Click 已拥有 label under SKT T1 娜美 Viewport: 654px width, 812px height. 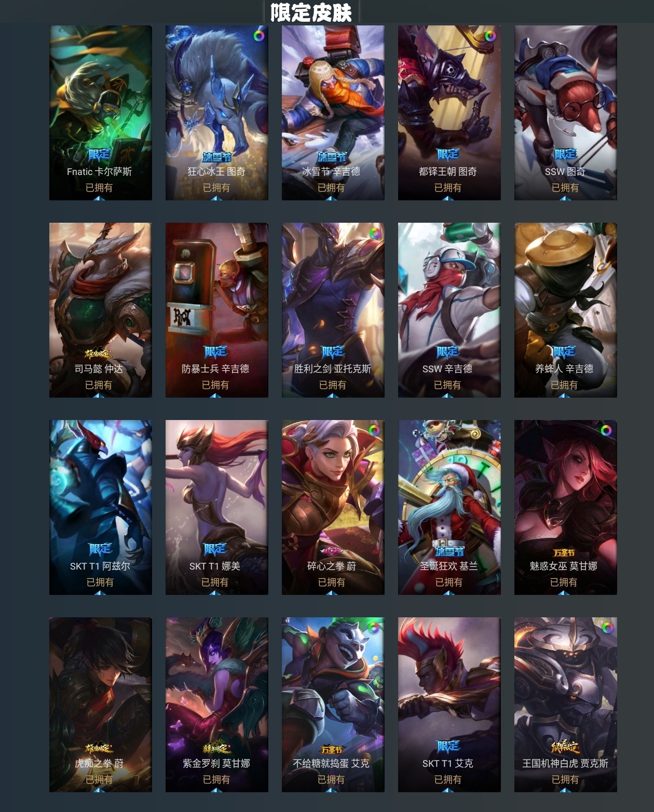click(x=215, y=583)
